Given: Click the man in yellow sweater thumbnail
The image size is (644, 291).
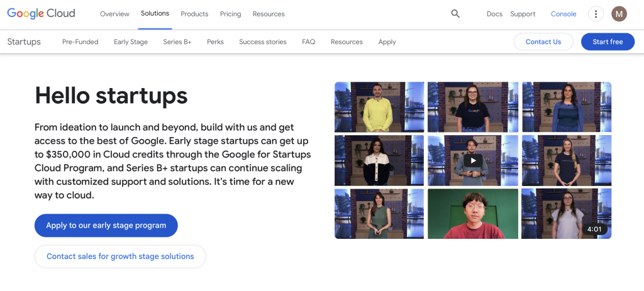Looking at the screenshot, I should [379, 107].
